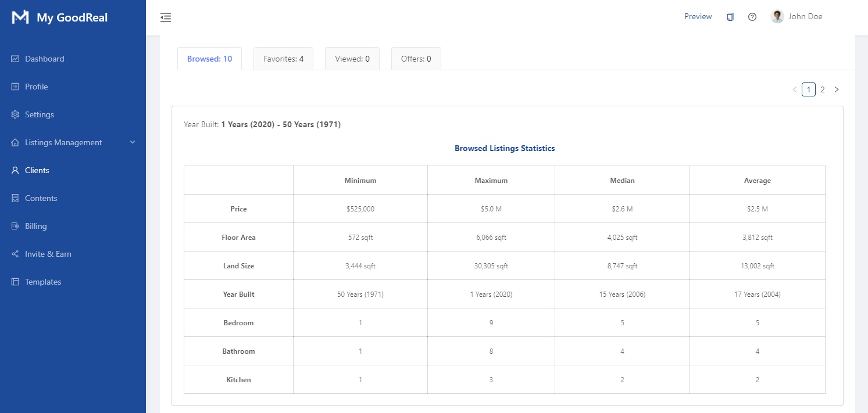Open Invite & Earn via the share icon
This screenshot has width=868, height=413.
15,254
